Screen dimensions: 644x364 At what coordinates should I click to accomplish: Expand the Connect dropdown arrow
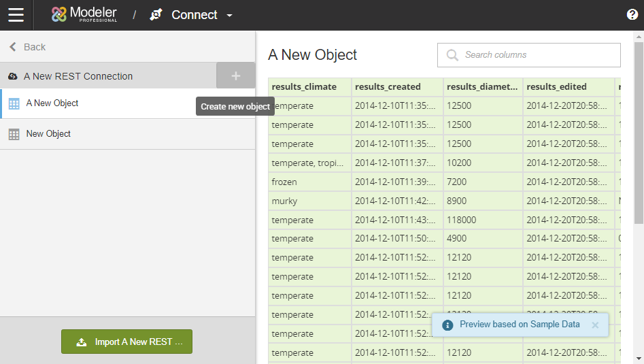coord(229,16)
